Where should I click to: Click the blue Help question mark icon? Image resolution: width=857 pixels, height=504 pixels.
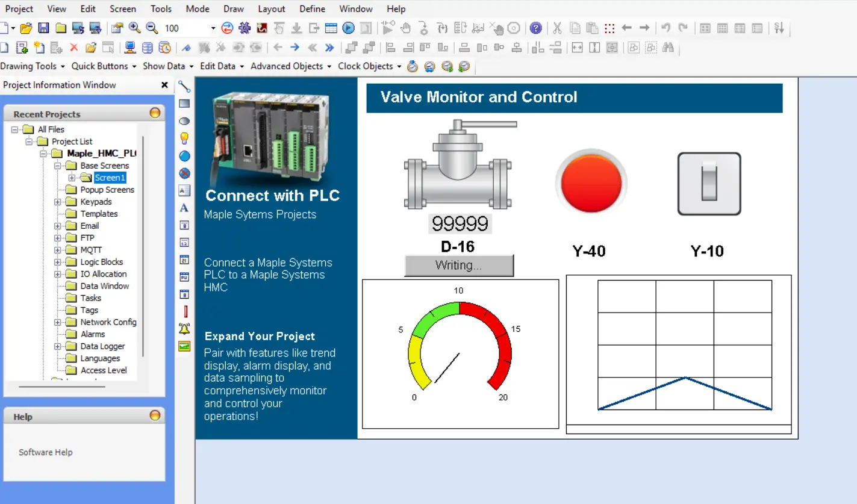(x=535, y=28)
